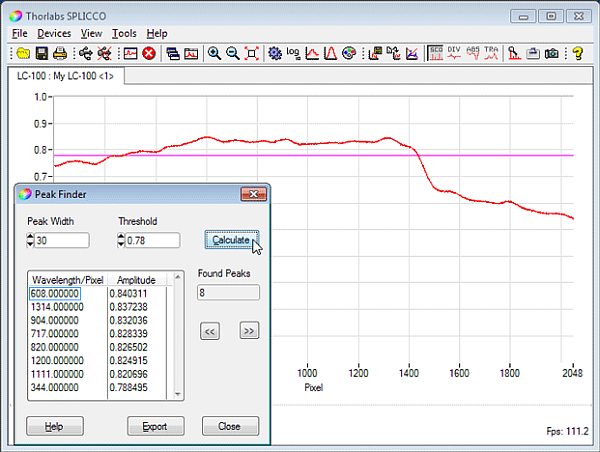Click the cascade windows icon

173,53
